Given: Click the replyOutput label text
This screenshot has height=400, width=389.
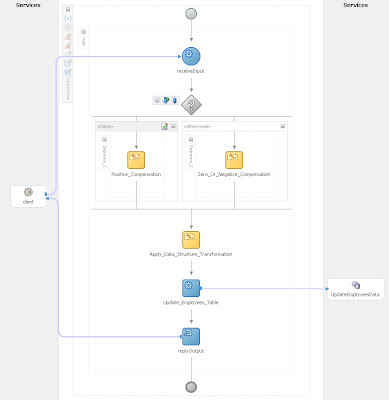Looking at the screenshot, I should coord(191,351).
